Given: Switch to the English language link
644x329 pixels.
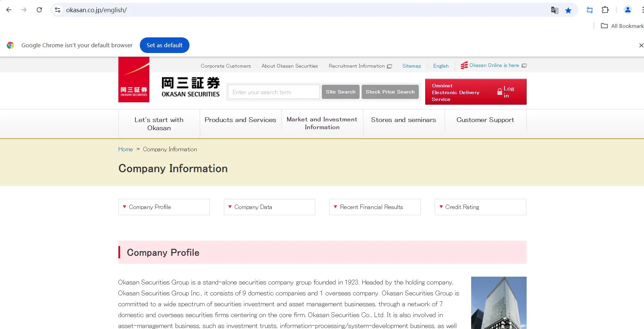Looking at the screenshot, I should (x=441, y=66).
